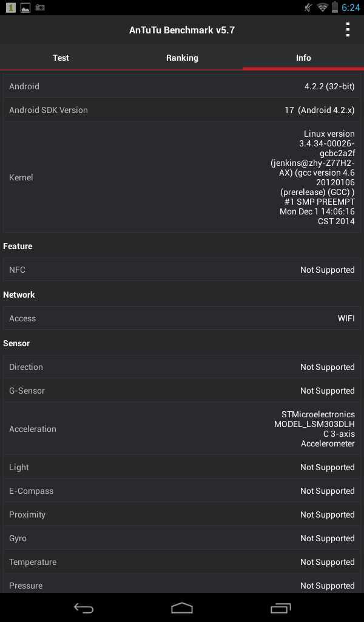The height and width of the screenshot is (622, 364).
Task: Open the camera notification icon
Action: click(x=41, y=8)
